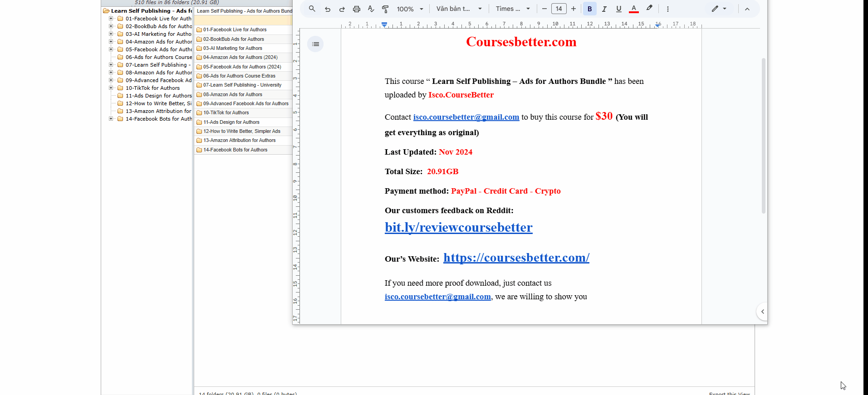The image size is (868, 395).
Task: Open the highlight color tool
Action: point(649,8)
